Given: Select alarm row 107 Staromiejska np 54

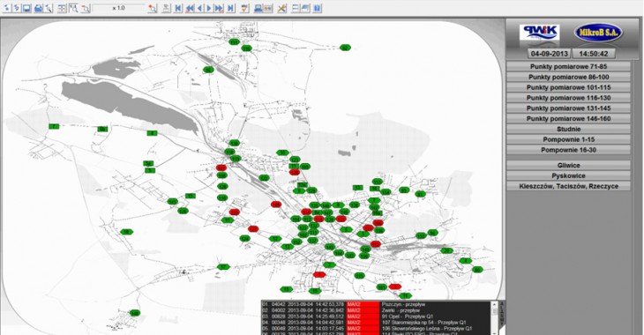Looking at the screenshot, I should (x=376, y=323).
